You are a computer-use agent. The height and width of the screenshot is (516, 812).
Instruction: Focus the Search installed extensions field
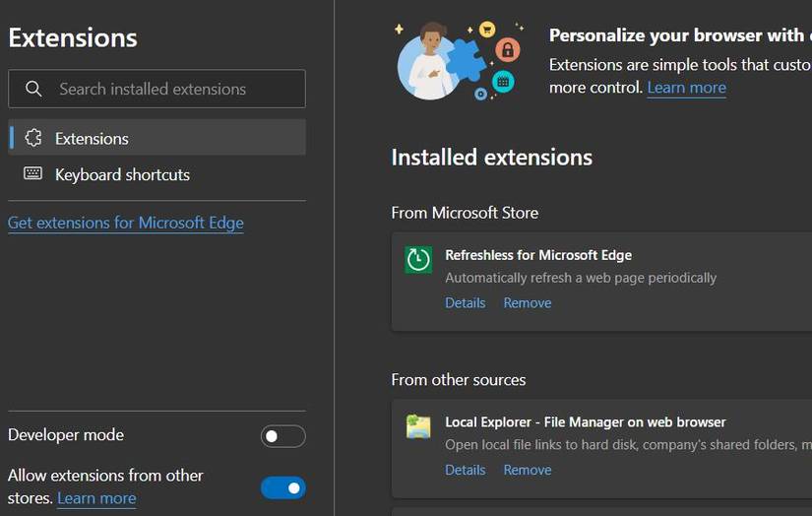tap(167, 89)
